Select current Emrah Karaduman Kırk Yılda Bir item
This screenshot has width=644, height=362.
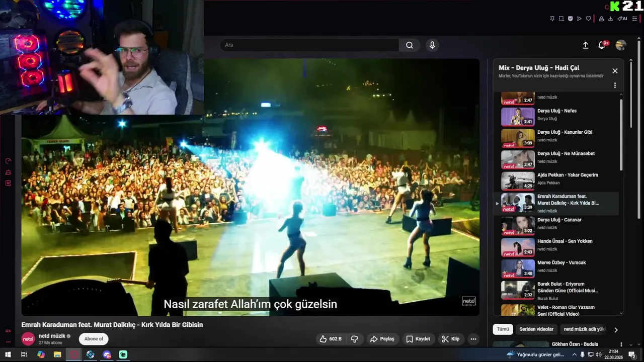[x=556, y=203]
